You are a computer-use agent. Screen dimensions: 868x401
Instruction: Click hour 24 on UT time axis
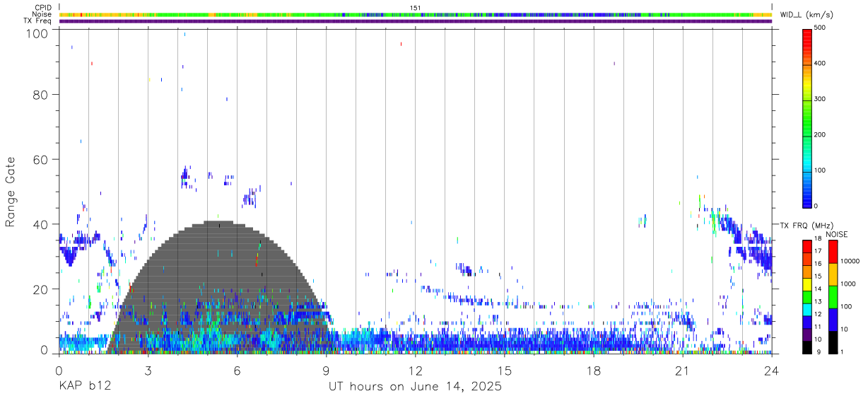pyautogui.click(x=772, y=371)
